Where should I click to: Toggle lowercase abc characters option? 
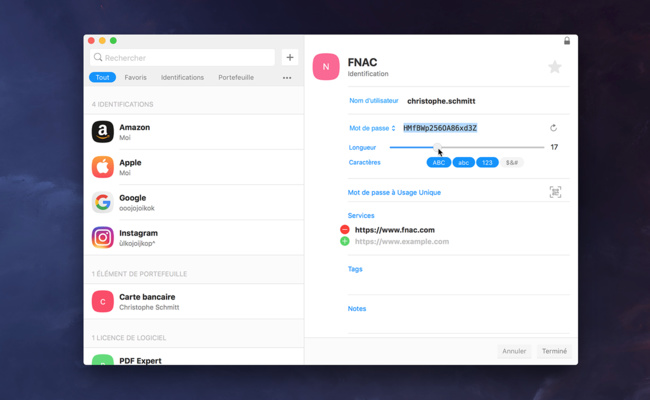463,162
